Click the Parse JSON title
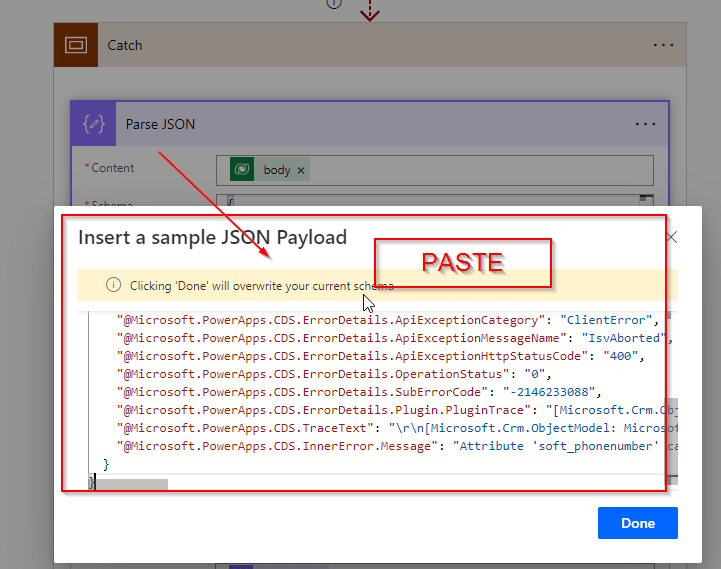The image size is (721, 569). (160, 124)
